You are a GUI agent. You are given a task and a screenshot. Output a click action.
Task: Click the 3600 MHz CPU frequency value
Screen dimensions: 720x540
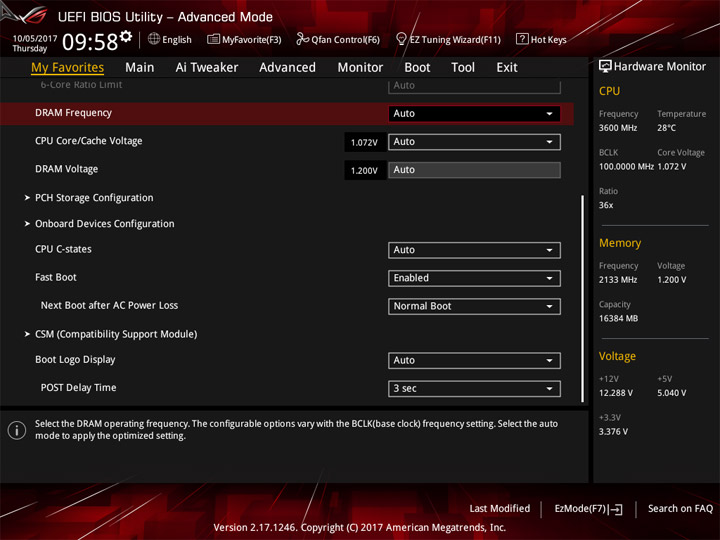coord(618,128)
